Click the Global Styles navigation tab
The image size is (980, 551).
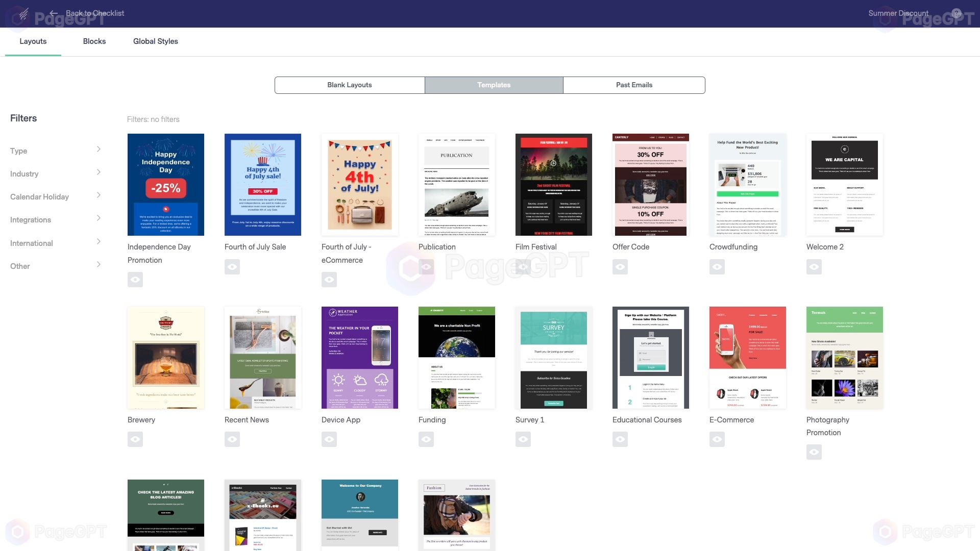pyautogui.click(x=156, y=42)
